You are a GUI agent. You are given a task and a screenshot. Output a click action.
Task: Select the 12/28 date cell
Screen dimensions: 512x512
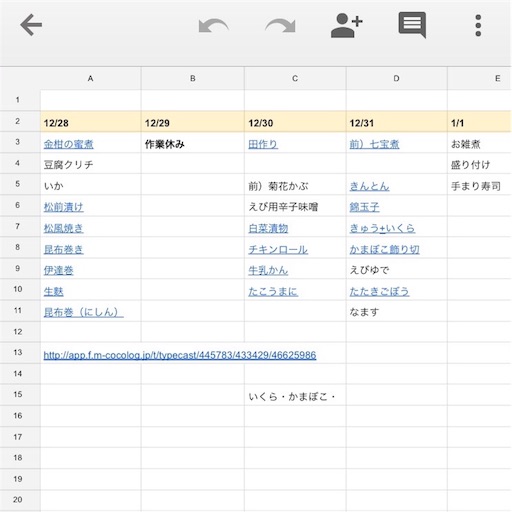[91, 122]
